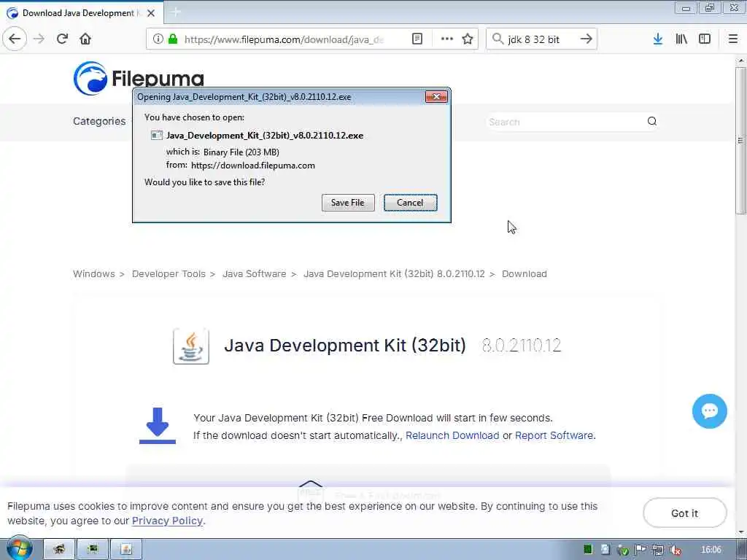Click the Filepuma Search input box
Screen dimensions: 747x560
point(565,122)
